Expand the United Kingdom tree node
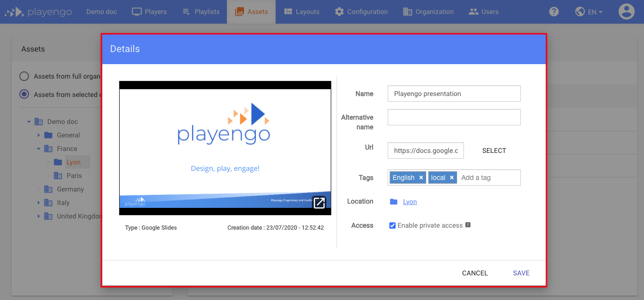Image resolution: width=644 pixels, height=300 pixels. [39, 216]
